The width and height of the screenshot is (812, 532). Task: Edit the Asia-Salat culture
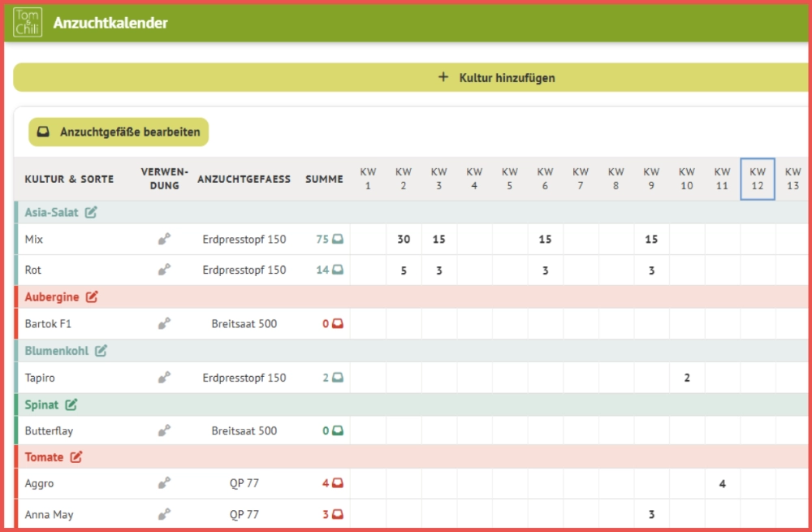tap(91, 213)
